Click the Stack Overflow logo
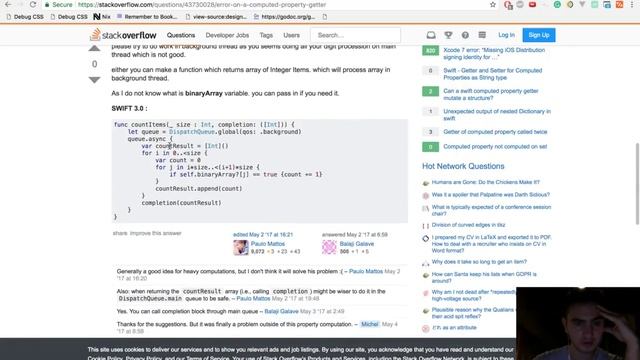 click(x=123, y=35)
